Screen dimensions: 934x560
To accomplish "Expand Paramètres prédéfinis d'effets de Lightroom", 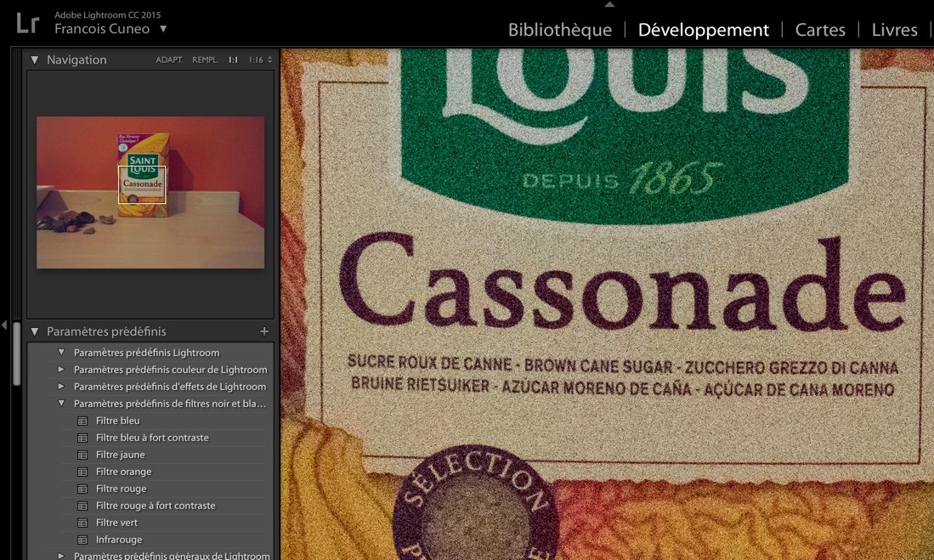I will point(60,386).
